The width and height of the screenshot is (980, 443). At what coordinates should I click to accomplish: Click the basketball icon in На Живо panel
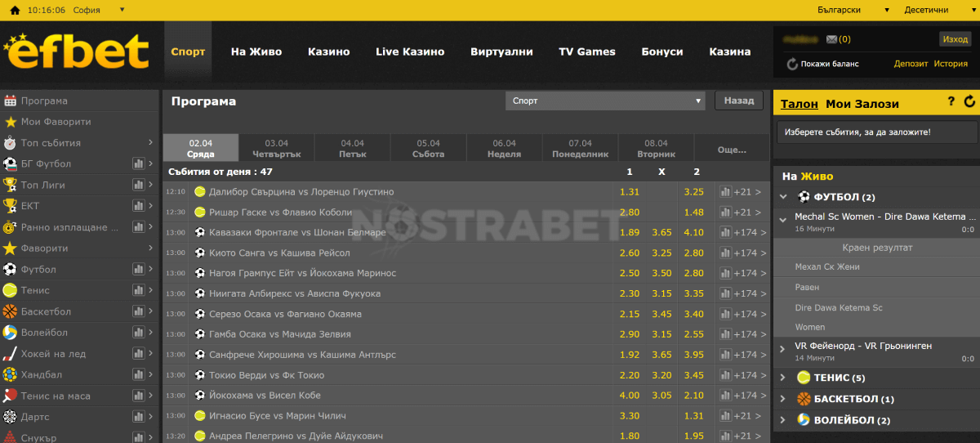click(804, 399)
